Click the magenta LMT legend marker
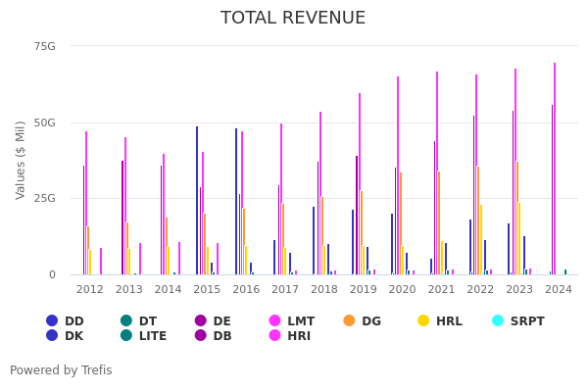 point(275,320)
